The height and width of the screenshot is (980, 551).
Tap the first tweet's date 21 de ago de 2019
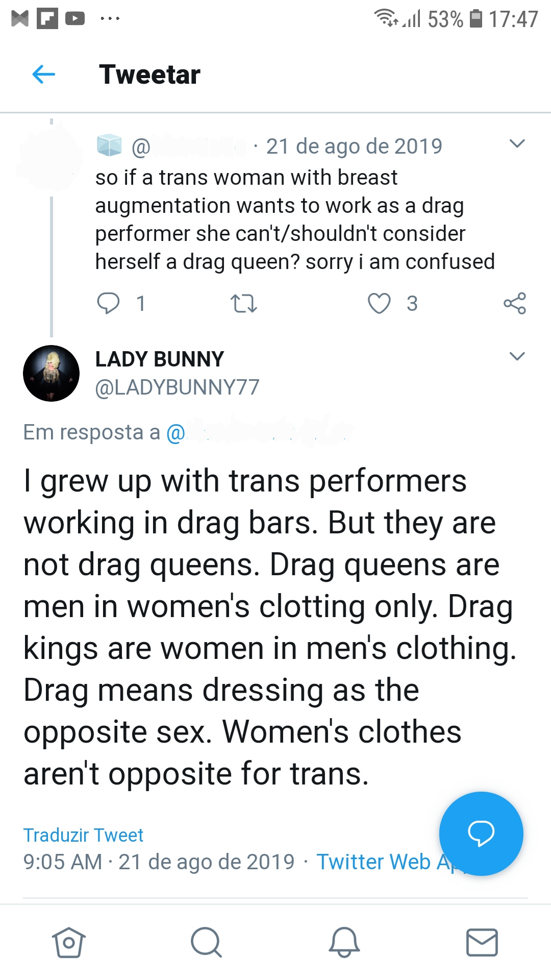(x=354, y=146)
